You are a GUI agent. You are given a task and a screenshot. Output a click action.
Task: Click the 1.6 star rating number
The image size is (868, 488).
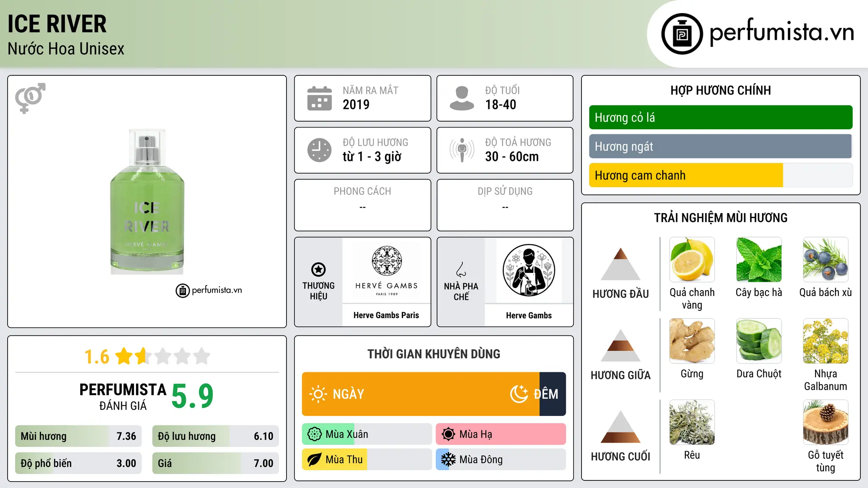point(97,357)
